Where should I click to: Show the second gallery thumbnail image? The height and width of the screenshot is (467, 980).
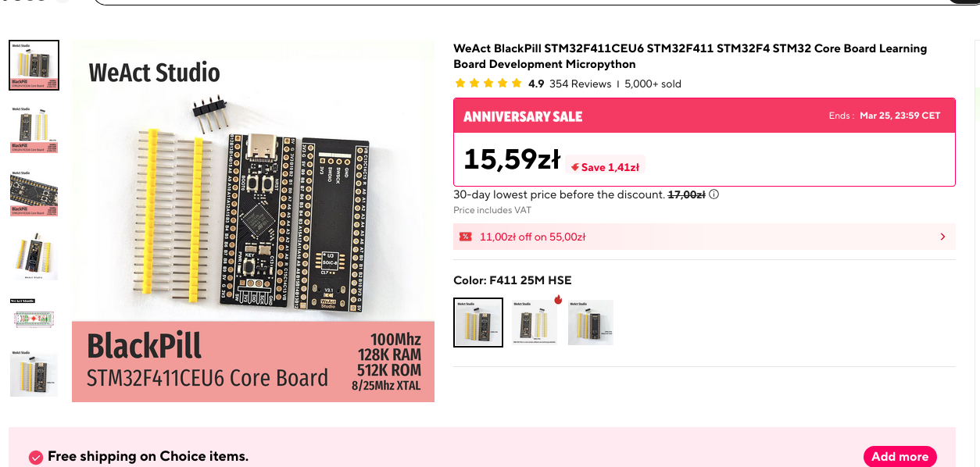pos(34,129)
